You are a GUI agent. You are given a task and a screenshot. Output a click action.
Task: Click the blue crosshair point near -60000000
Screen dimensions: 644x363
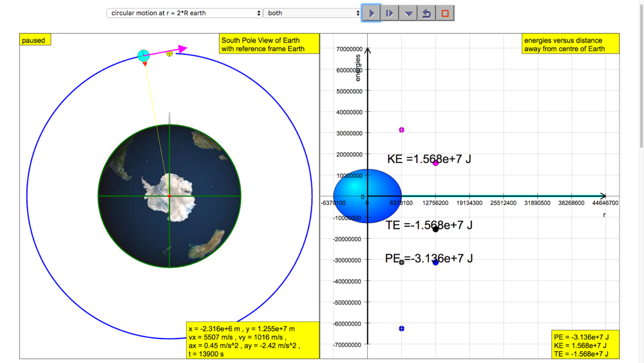402,329
